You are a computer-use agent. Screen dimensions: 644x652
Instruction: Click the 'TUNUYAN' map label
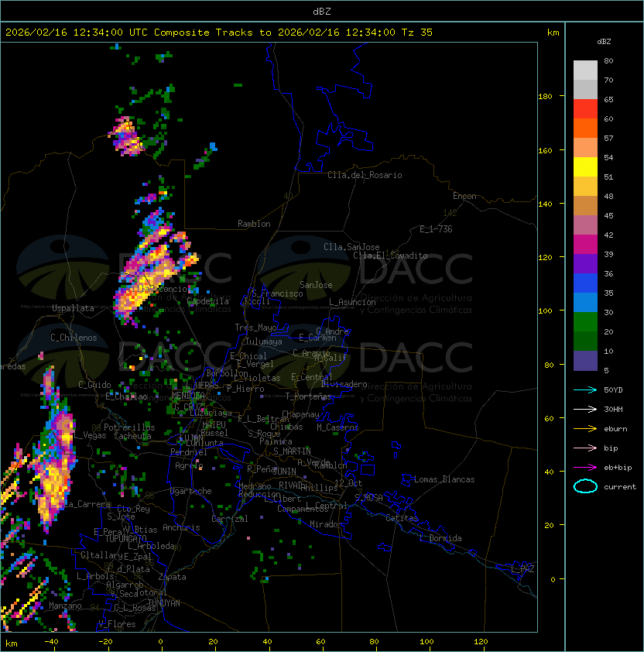pyautogui.click(x=164, y=603)
